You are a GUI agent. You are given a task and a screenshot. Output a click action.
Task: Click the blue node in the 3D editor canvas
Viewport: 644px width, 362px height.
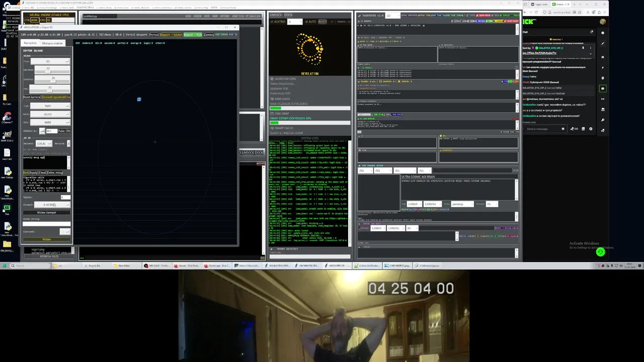139,99
